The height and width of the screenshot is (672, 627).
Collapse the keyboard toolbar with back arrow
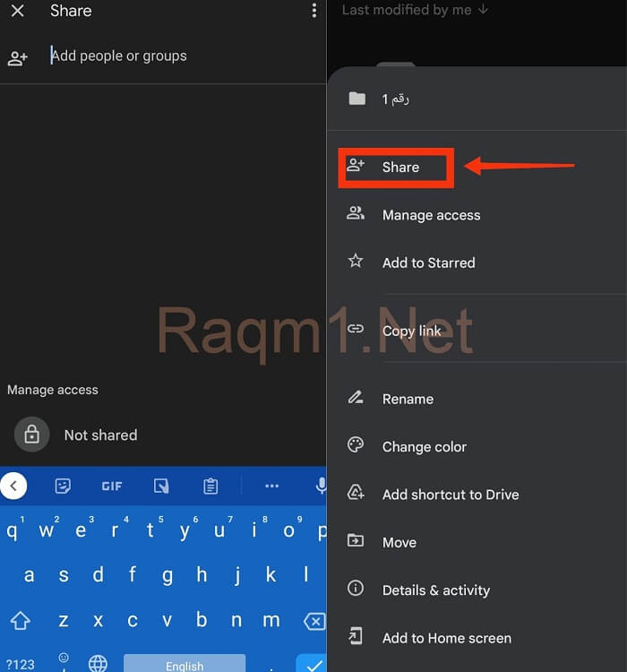[13, 486]
